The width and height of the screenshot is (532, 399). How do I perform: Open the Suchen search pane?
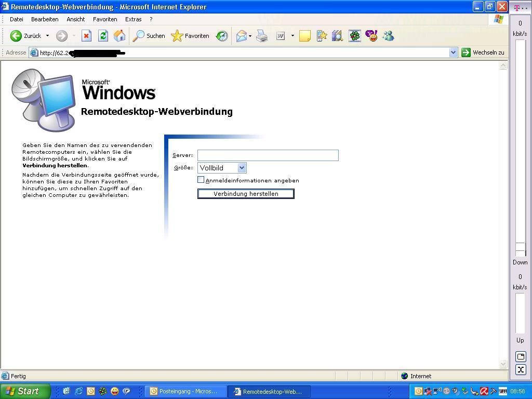[x=149, y=36]
